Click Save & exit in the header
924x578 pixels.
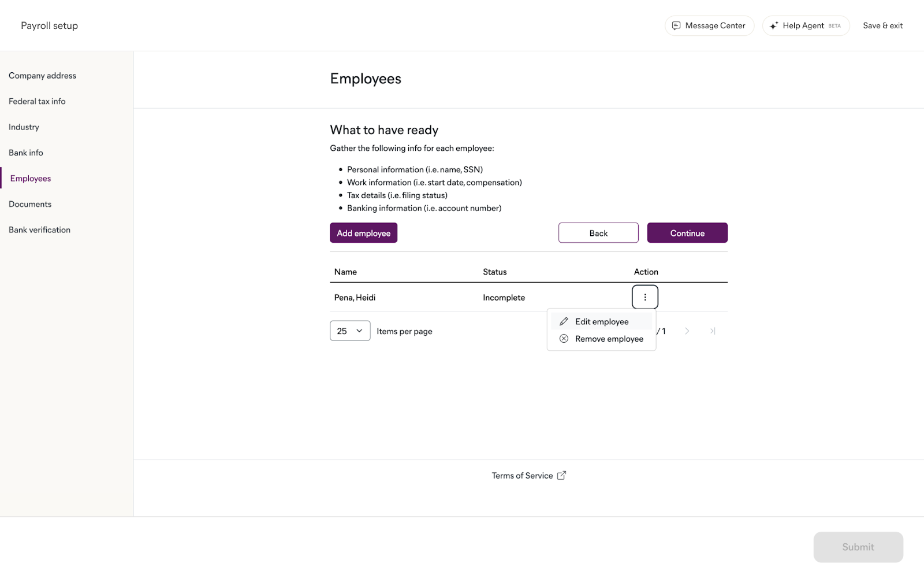882,25
